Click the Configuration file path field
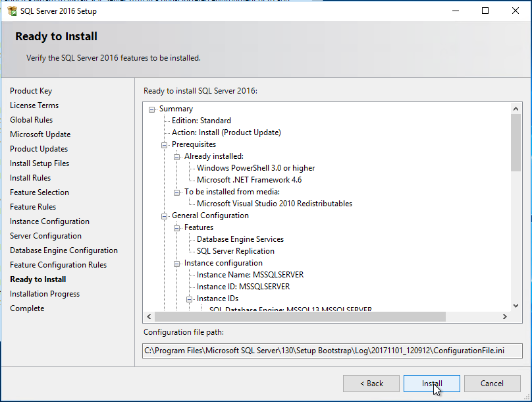The width and height of the screenshot is (532, 402). [x=332, y=351]
